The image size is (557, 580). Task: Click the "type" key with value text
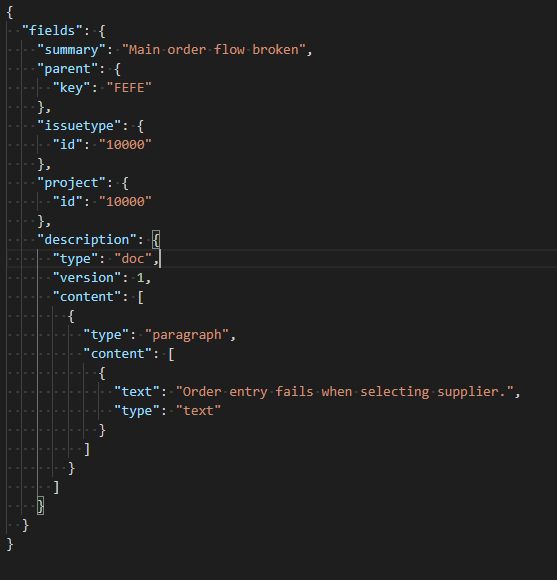tap(137, 411)
